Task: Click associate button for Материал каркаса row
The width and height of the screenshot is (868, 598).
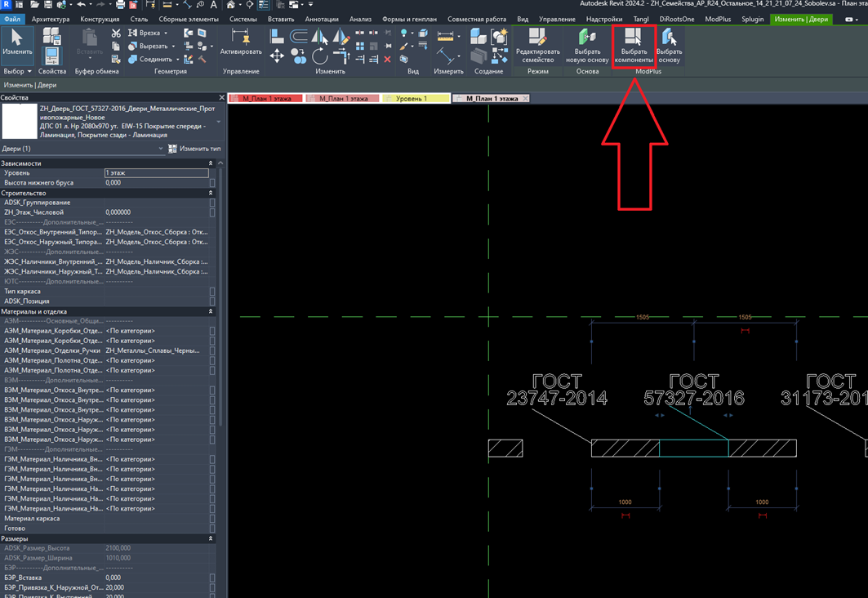Action: (212, 519)
